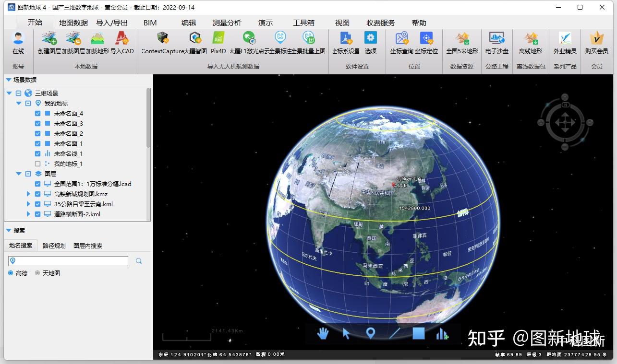The width and height of the screenshot is (617, 364).
Task: Open 坐标系设置 coordinate system settings
Action: point(346,38)
